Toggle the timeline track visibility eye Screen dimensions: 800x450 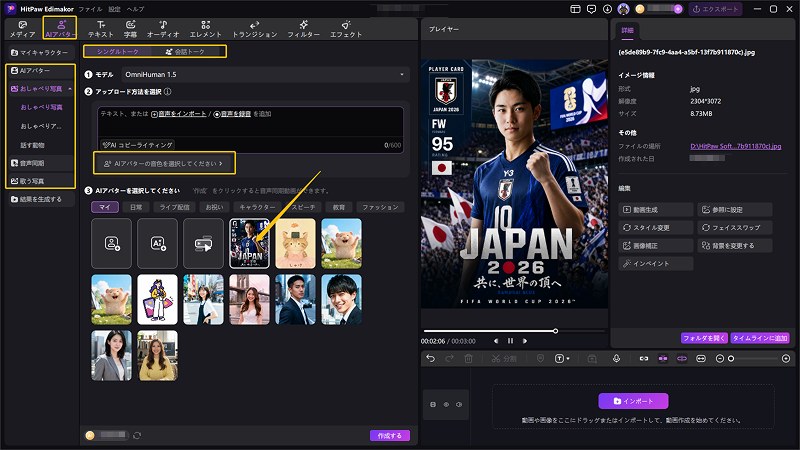click(446, 405)
